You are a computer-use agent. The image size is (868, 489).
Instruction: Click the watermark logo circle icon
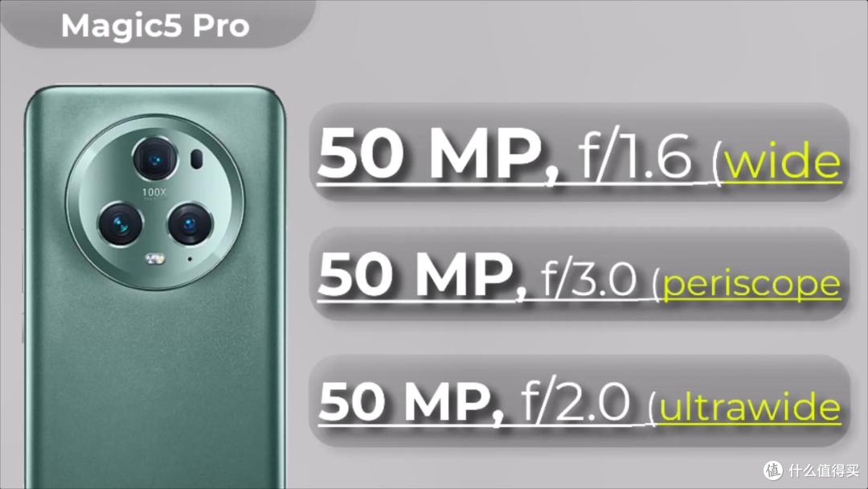point(773,471)
